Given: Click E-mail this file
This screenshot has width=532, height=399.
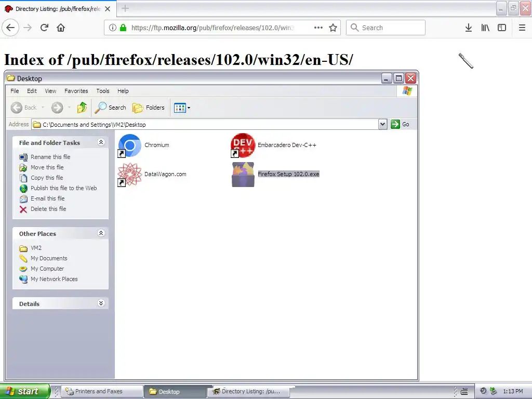Looking at the screenshot, I should [x=47, y=198].
